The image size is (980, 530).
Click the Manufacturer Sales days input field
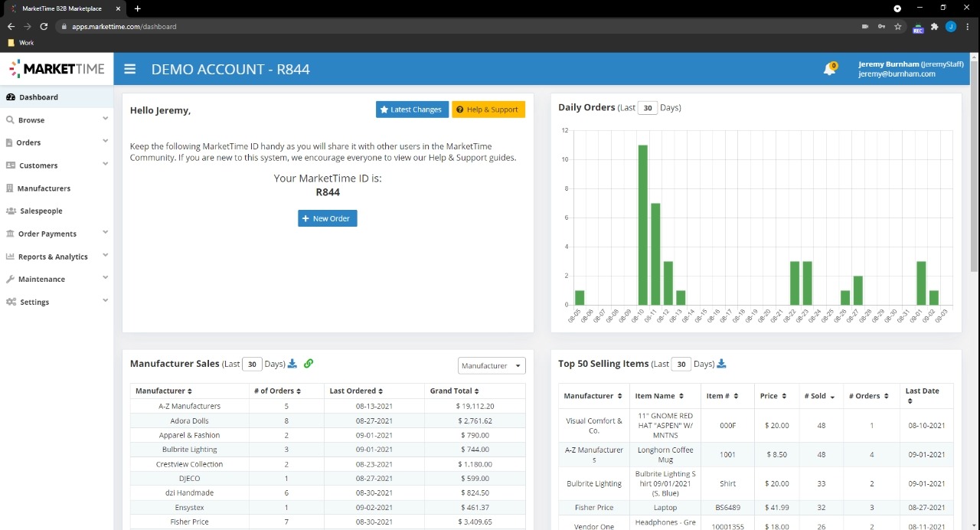(x=253, y=365)
